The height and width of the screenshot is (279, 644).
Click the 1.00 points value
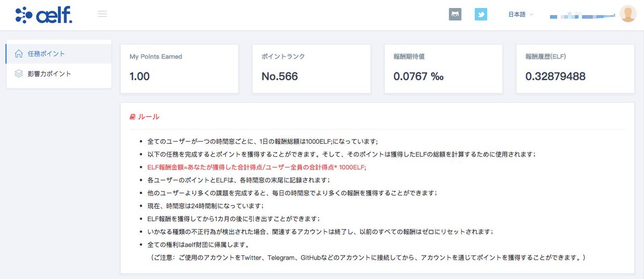tap(140, 76)
